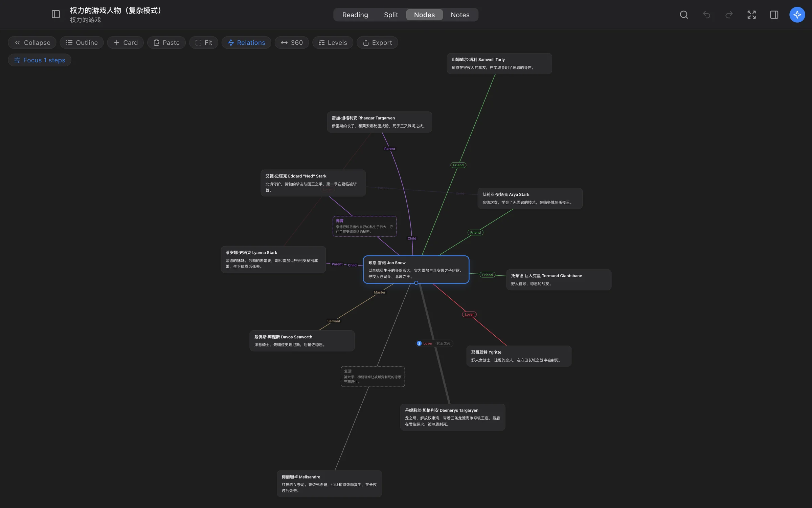The width and height of the screenshot is (812, 508).
Task: Open the Outline view
Action: pos(82,43)
